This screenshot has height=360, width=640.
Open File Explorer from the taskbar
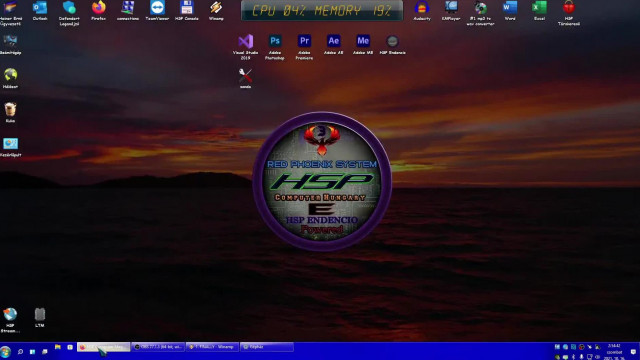coord(58,347)
